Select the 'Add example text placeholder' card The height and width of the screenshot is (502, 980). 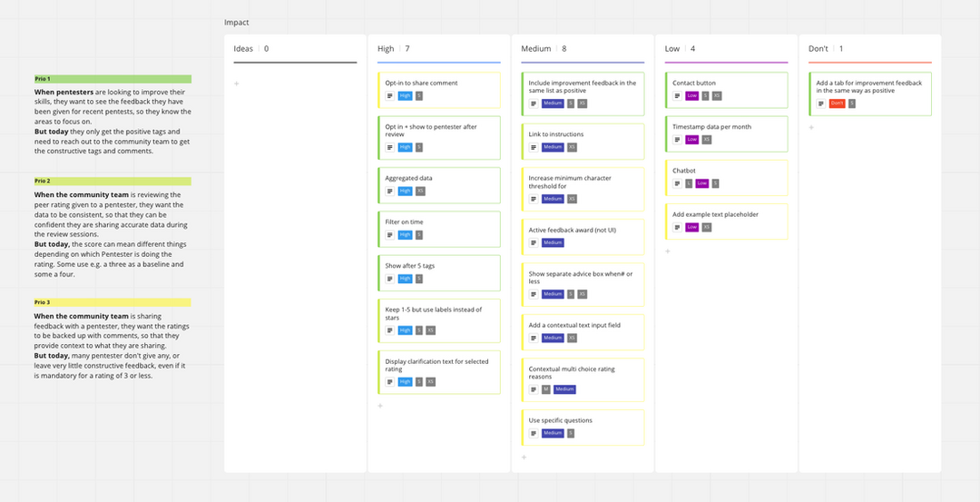pos(725,221)
